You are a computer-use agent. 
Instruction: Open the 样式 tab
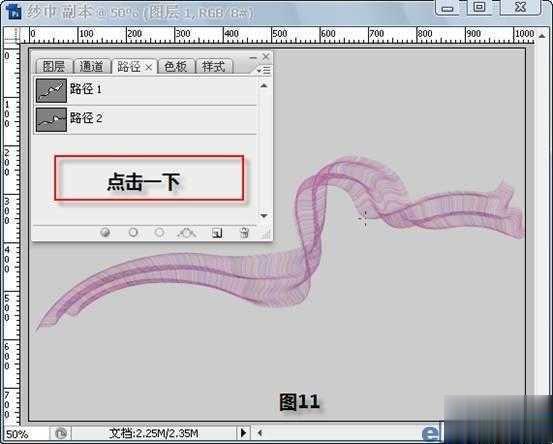(x=214, y=66)
